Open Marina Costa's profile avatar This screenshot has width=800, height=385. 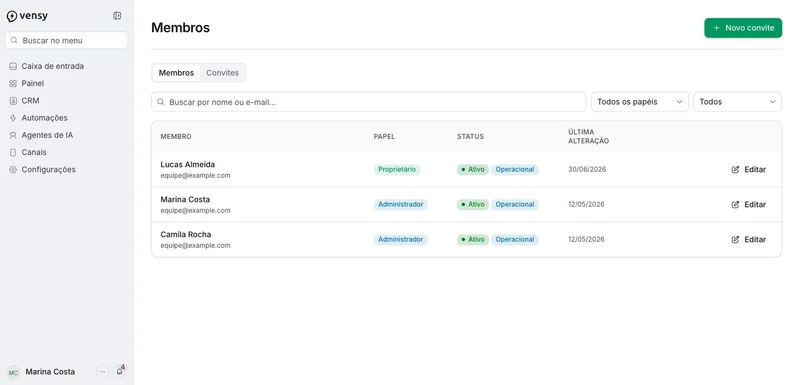click(x=13, y=372)
